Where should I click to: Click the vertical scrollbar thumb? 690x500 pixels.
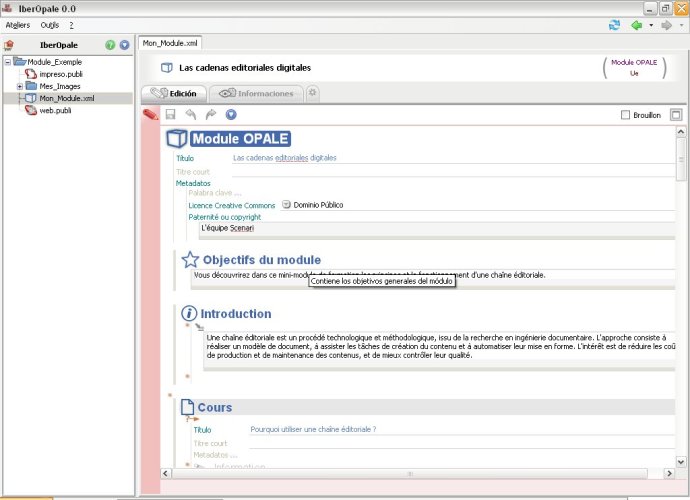681,159
